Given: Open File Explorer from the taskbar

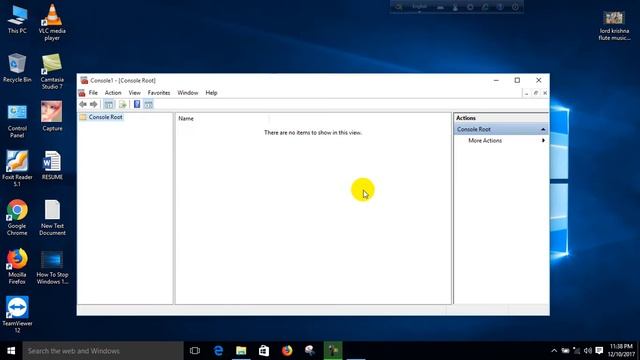Looking at the screenshot, I should coord(241,351).
